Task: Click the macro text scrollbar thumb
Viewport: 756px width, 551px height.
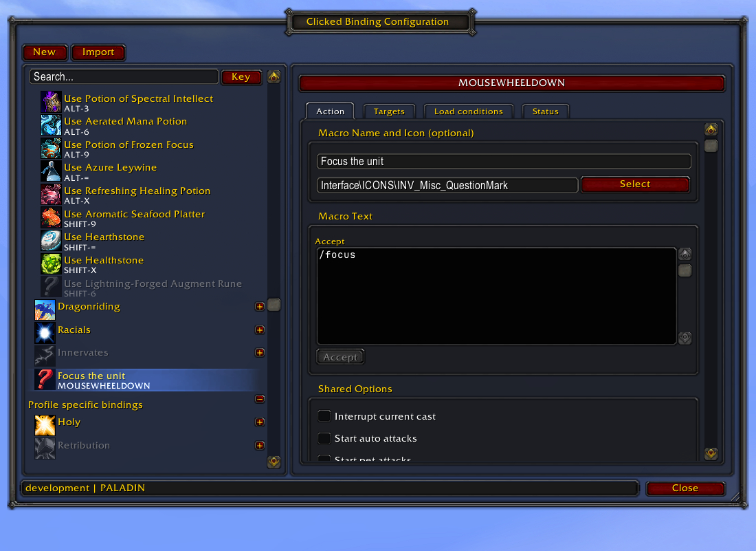Action: [x=685, y=270]
